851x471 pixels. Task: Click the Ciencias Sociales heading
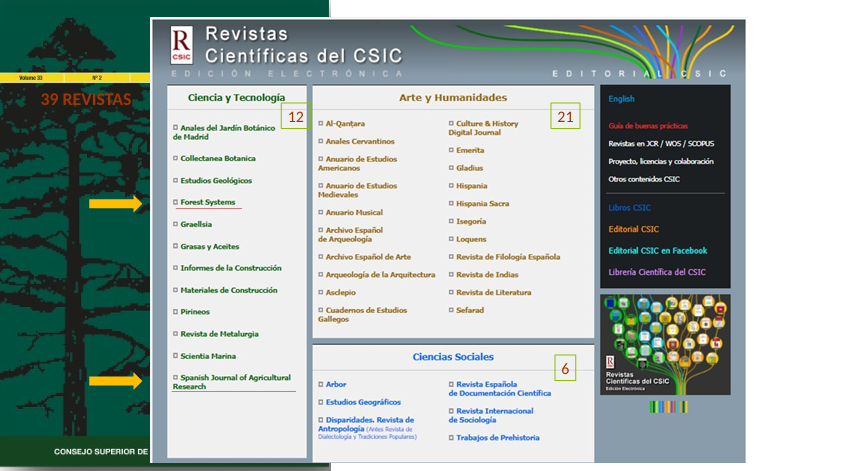point(453,357)
